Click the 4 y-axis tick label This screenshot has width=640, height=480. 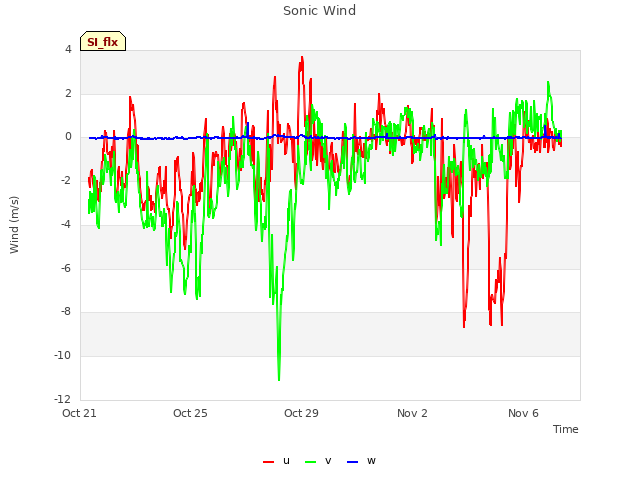68,49
